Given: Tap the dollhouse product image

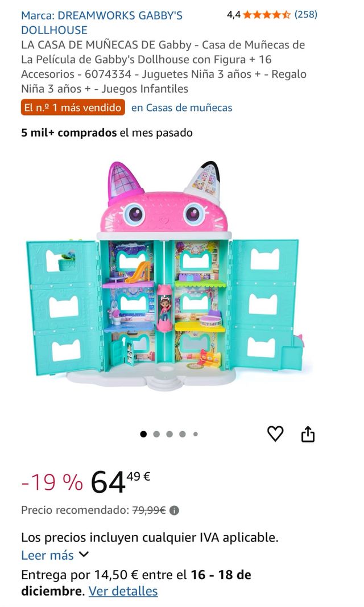Looking at the screenshot, I should tap(166, 276).
